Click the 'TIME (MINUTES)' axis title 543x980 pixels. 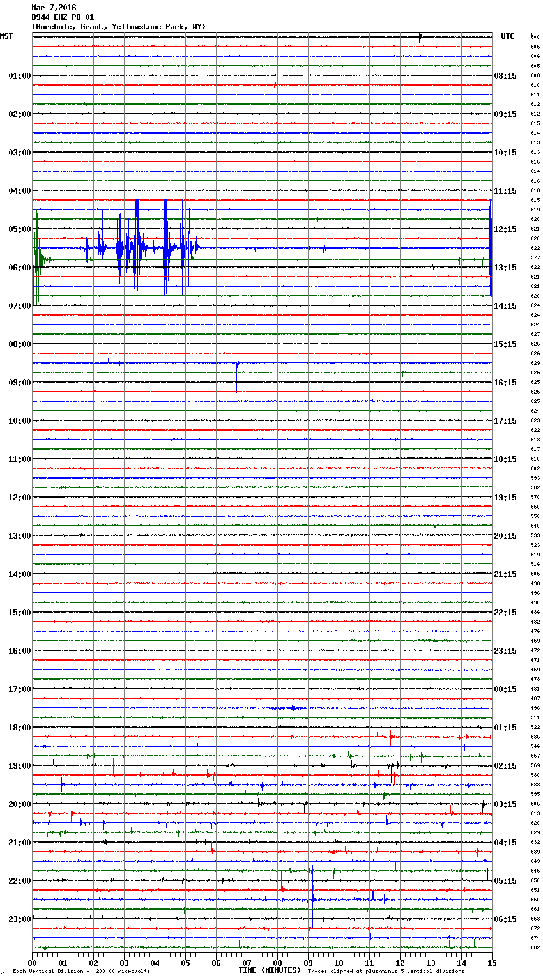point(270,970)
